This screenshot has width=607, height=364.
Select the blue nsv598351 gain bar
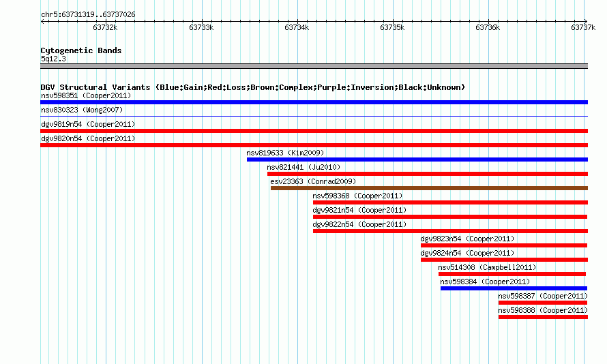pos(314,102)
